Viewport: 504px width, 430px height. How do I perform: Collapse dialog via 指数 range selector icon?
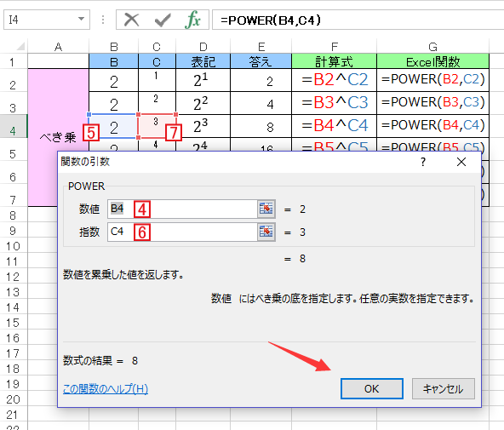click(266, 232)
